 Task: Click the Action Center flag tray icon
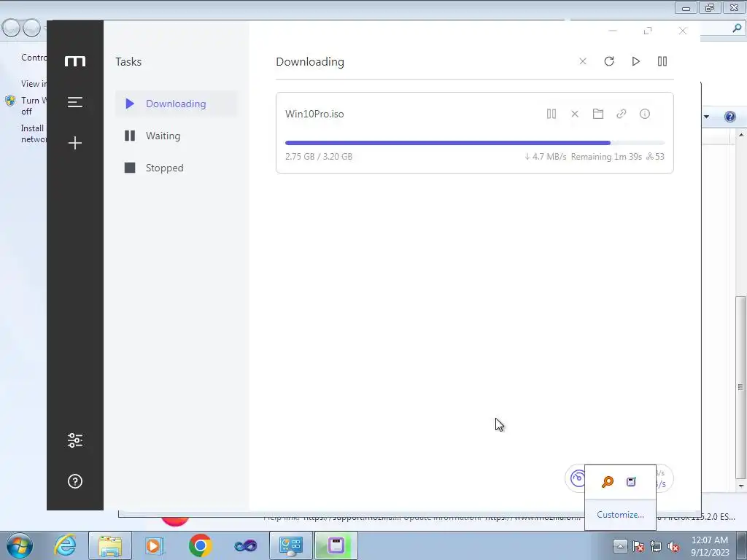coord(638,546)
